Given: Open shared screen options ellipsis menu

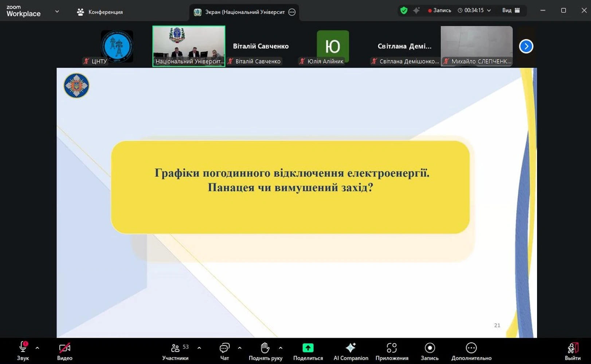Looking at the screenshot, I should pos(292,12).
